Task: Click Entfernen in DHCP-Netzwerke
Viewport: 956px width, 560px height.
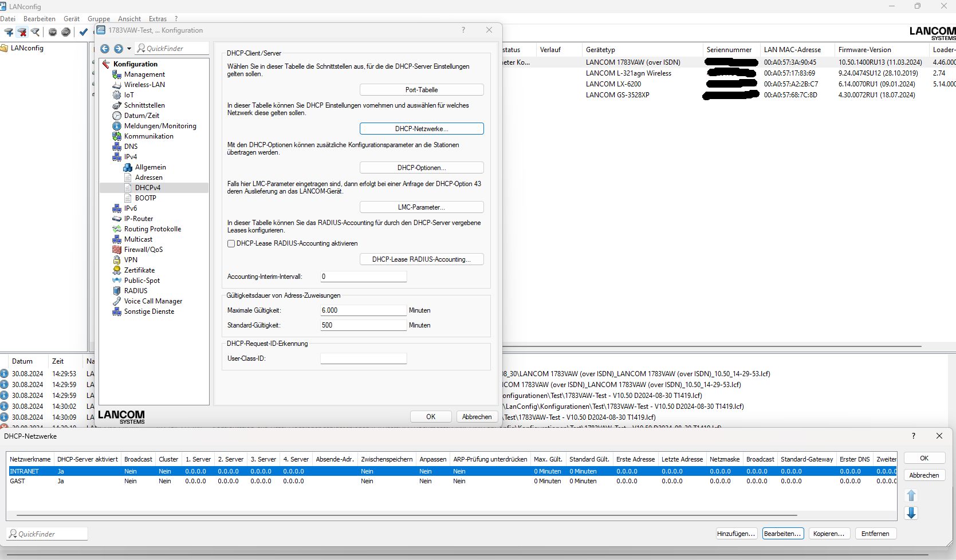Action: (x=875, y=534)
